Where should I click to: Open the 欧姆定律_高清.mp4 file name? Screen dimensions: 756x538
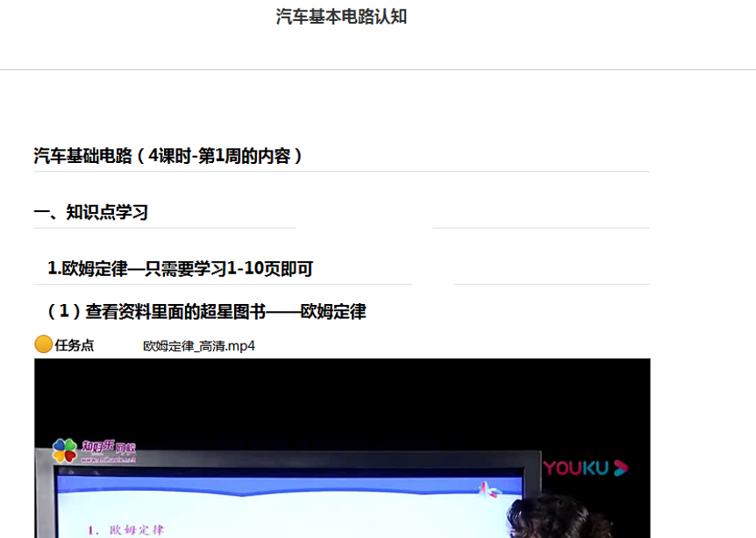[199, 345]
